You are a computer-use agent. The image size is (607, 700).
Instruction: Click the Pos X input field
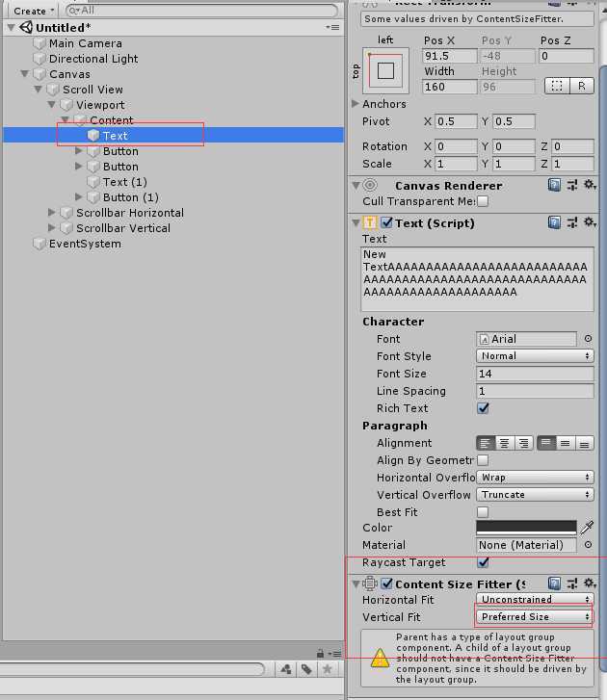pos(449,56)
